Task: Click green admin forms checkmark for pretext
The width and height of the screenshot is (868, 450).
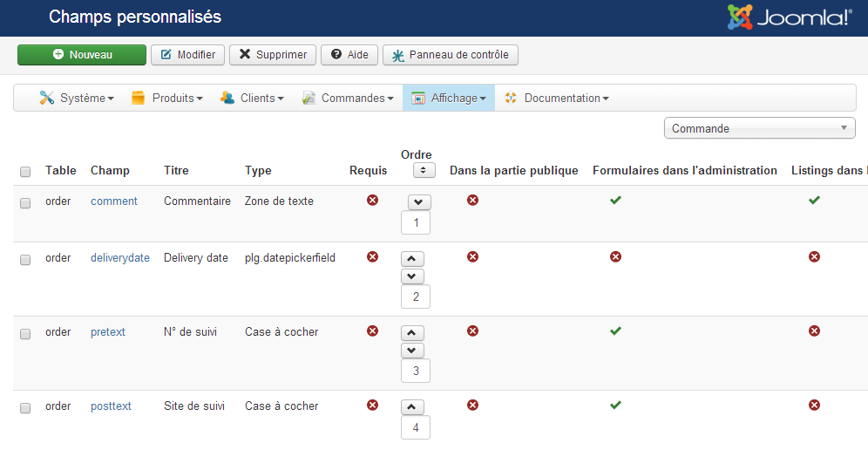Action: coord(615,331)
